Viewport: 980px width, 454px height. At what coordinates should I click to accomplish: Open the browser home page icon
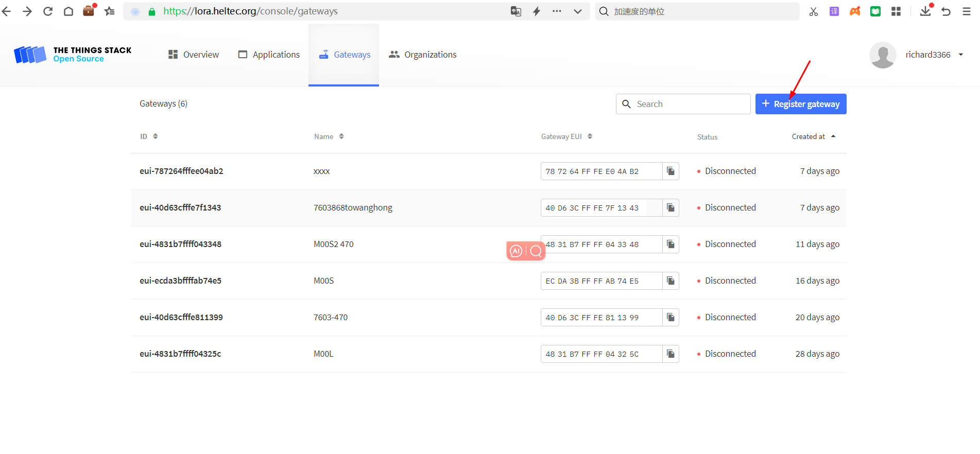68,11
